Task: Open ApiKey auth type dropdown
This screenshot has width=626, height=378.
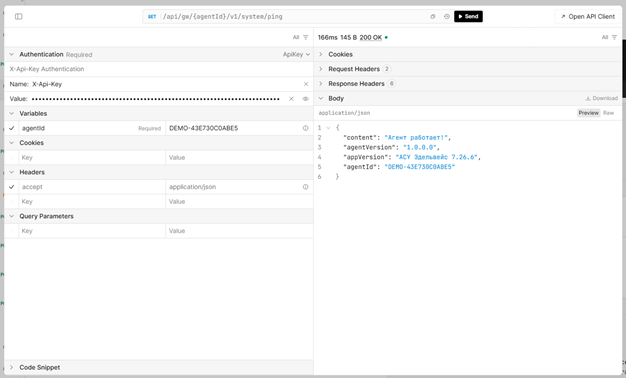Action: coord(296,54)
